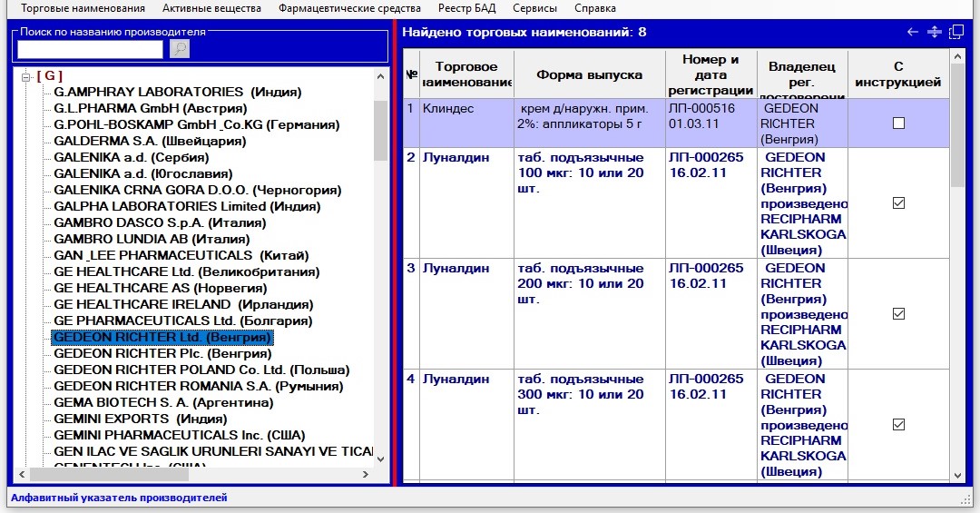Screen dimensions: 980x513
Task: Open the Реестр БАД menu
Action: [466, 8]
